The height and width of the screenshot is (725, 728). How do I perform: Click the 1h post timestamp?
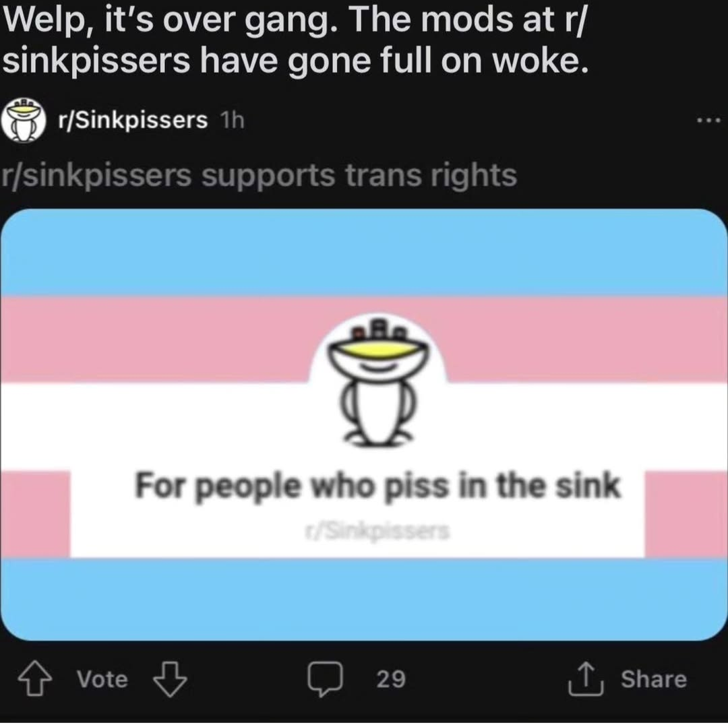click(233, 121)
